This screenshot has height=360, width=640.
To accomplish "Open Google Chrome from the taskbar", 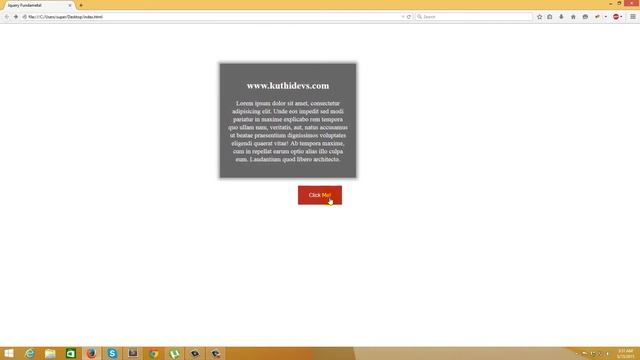I will 154,353.
